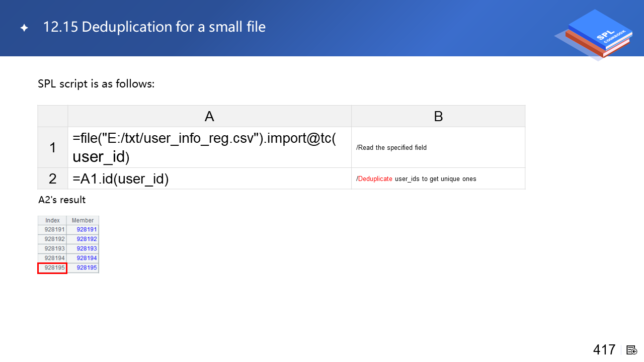Click row header 1 of script table

tap(53, 147)
